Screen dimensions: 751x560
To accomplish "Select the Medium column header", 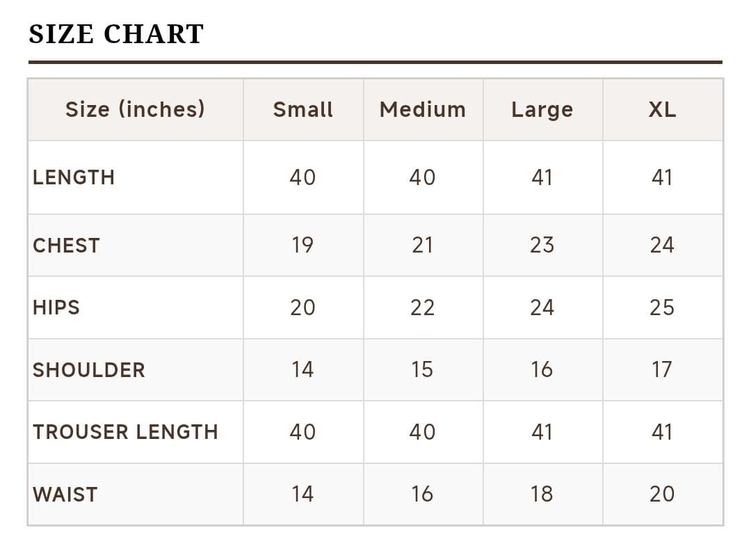I will (x=423, y=109).
